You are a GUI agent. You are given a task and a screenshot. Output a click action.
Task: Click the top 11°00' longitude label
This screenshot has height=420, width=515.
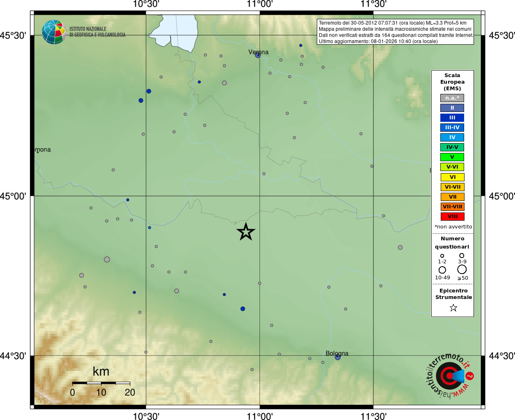[x=259, y=4]
